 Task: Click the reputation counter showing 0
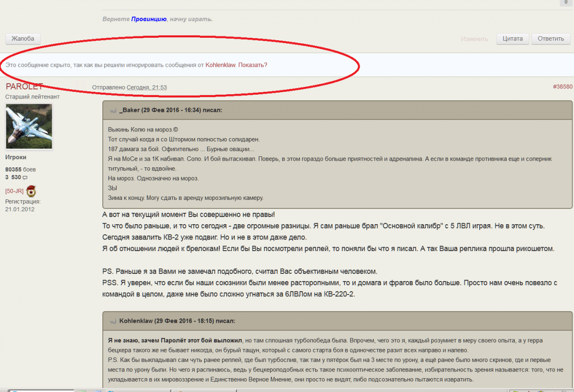[x=566, y=2]
